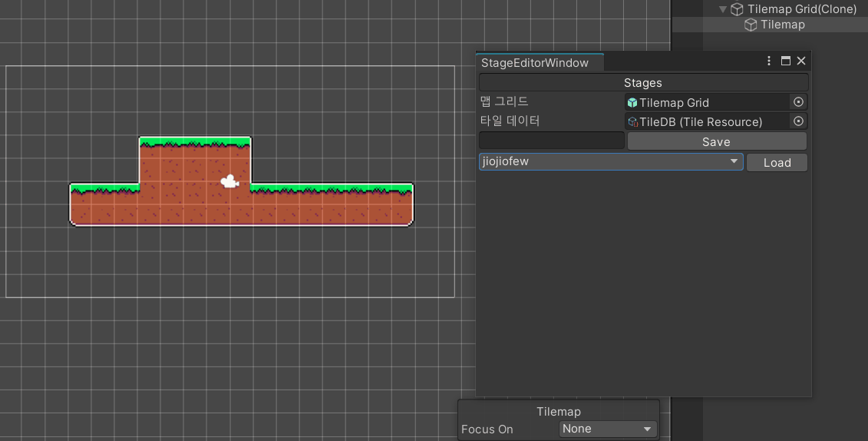Viewport: 868px width, 441px height.
Task: Open the Focus On dropdown set to None
Action: (607, 429)
